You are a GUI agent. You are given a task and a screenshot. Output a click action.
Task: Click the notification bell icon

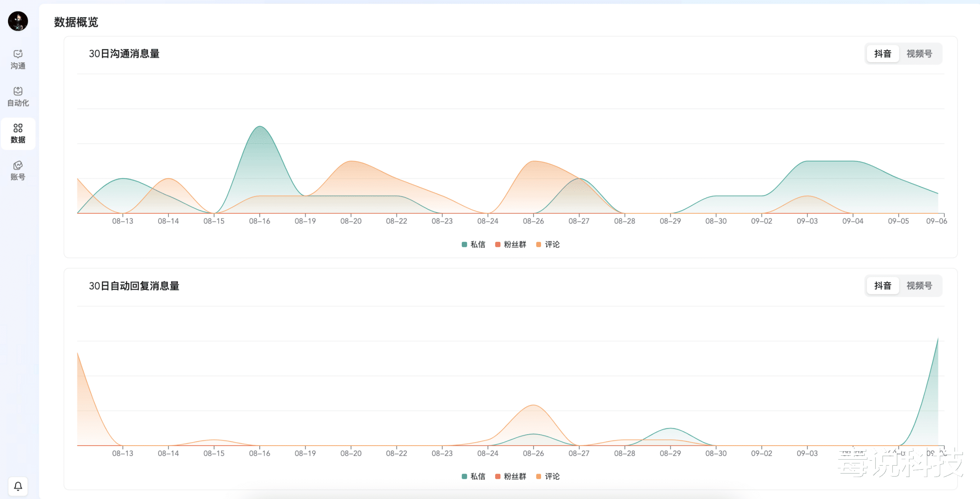(x=18, y=486)
